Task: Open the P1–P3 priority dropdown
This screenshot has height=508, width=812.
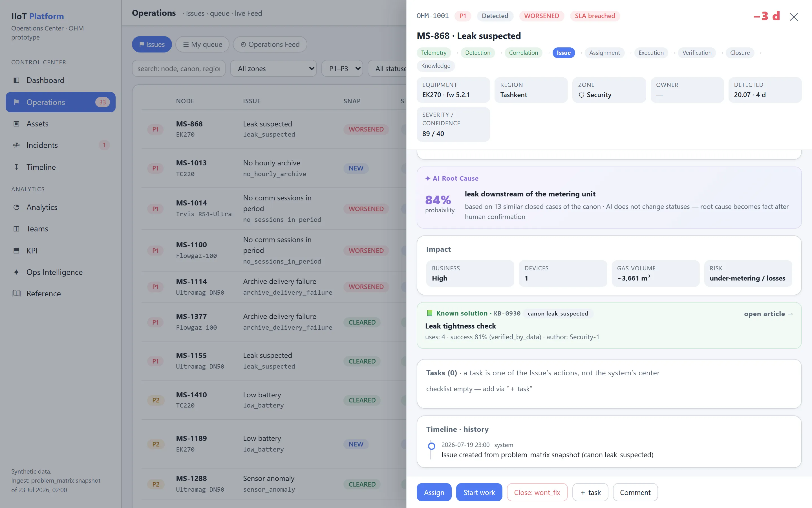Action: click(342, 69)
